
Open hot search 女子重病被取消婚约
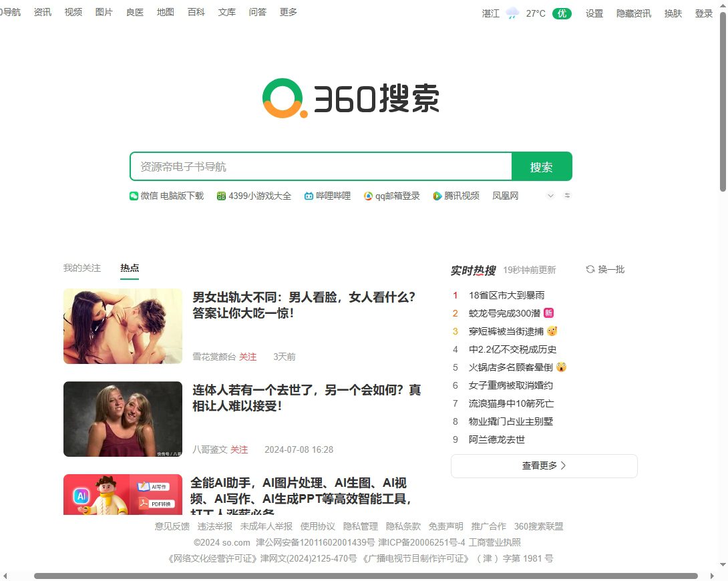click(511, 385)
